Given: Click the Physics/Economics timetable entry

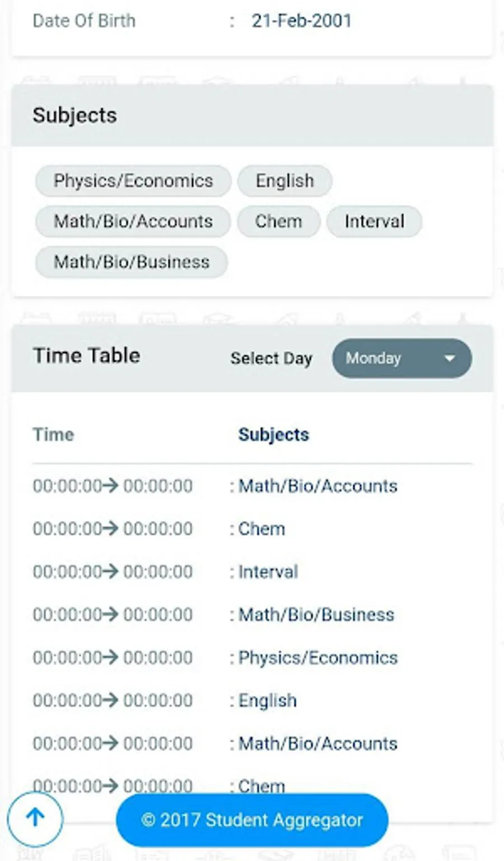Looking at the screenshot, I should (x=318, y=658).
